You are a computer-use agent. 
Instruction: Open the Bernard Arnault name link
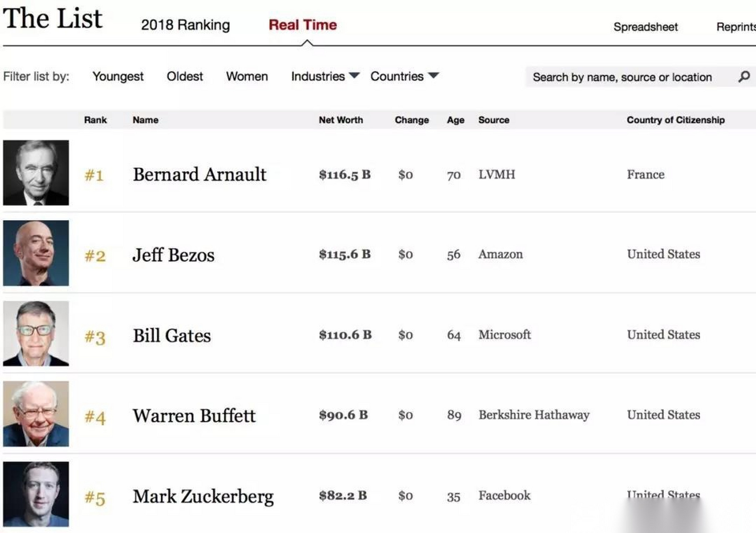point(199,174)
